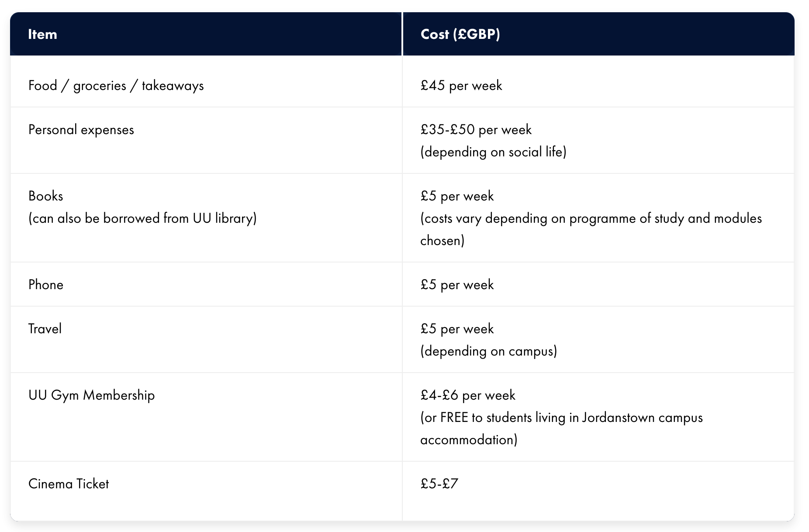Screen dimensions: 809x532
Task: Click the £35-£50 per week value
Action: click(x=476, y=130)
